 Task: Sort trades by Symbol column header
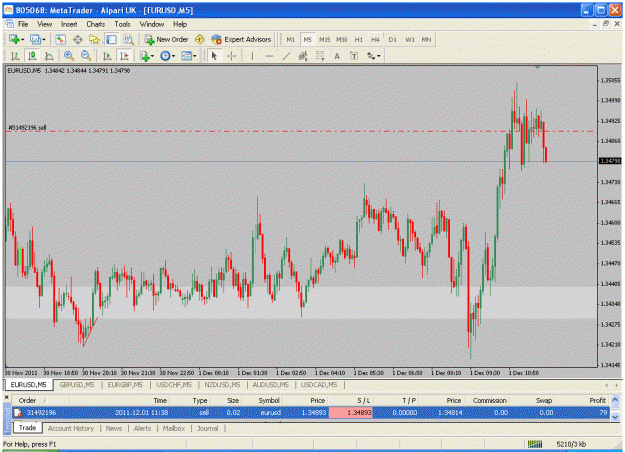[269, 401]
